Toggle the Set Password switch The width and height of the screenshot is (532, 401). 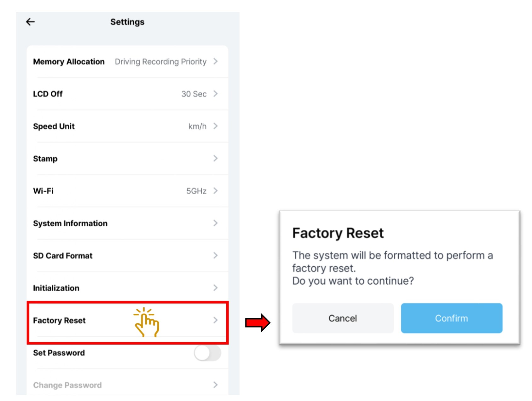tap(207, 353)
